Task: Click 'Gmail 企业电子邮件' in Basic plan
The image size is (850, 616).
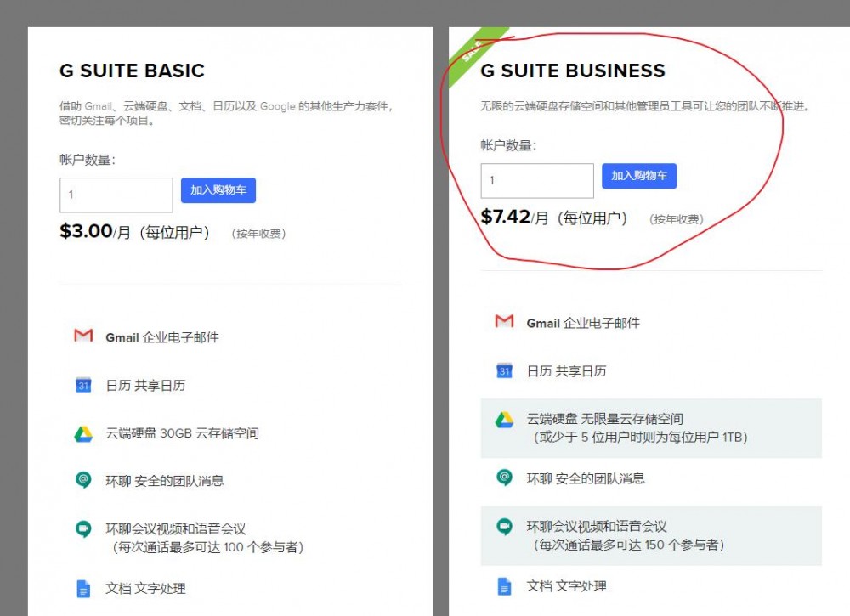Action: pyautogui.click(x=162, y=337)
